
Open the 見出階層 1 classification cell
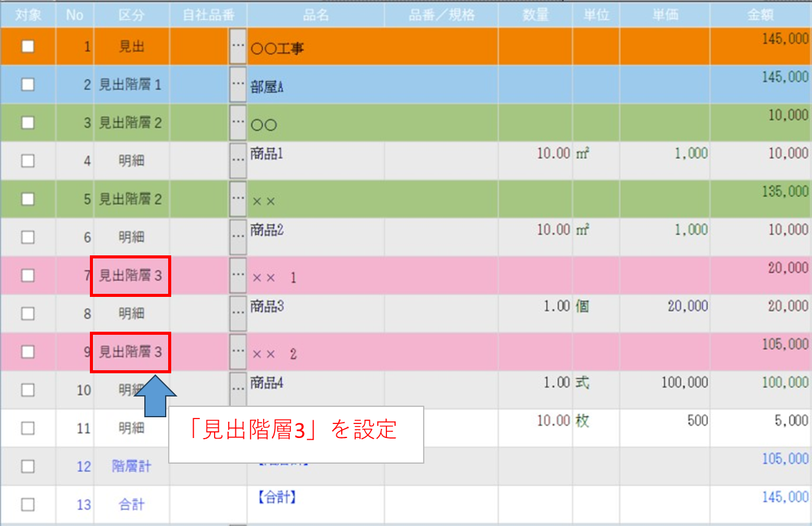point(131,85)
